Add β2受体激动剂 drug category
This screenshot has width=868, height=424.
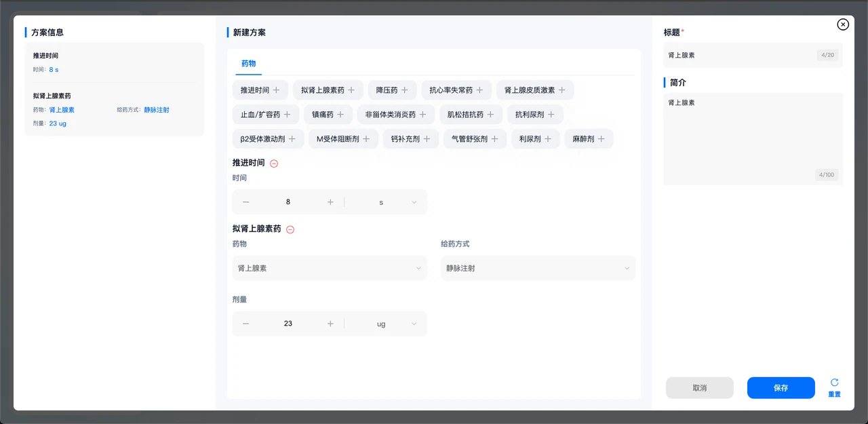pos(268,139)
